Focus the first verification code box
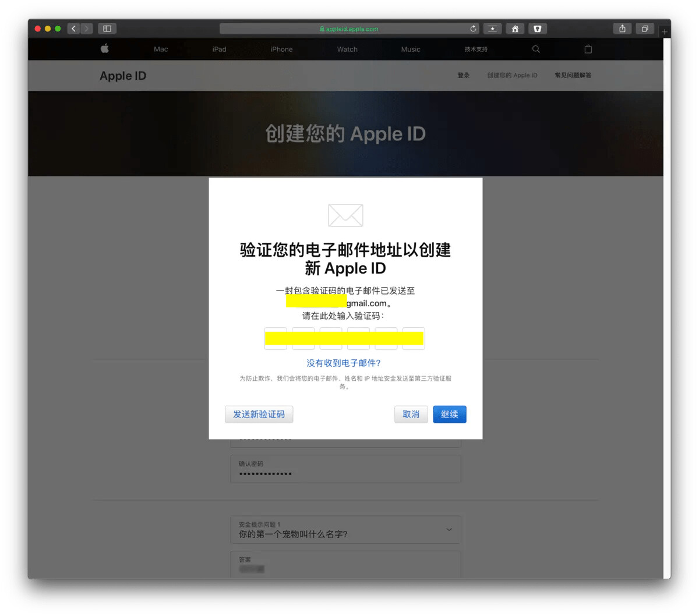Image resolution: width=699 pixels, height=616 pixels. (x=276, y=338)
